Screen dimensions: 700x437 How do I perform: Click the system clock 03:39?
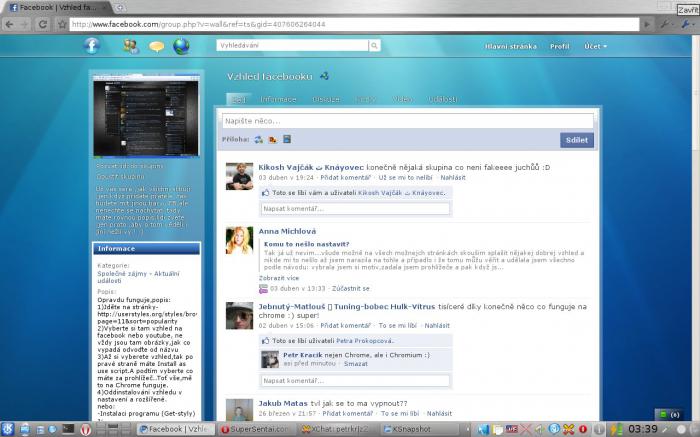click(x=642, y=429)
